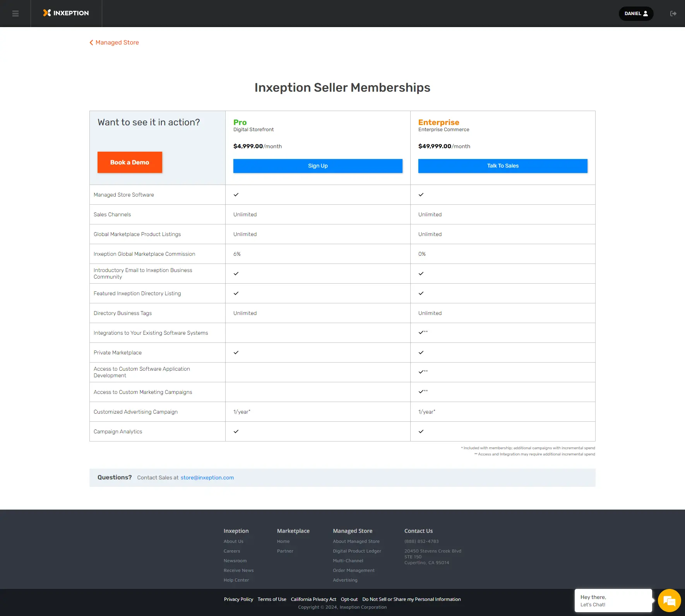Image resolution: width=685 pixels, height=616 pixels.
Task: Open the Terms of Use link
Action: pos(272,599)
